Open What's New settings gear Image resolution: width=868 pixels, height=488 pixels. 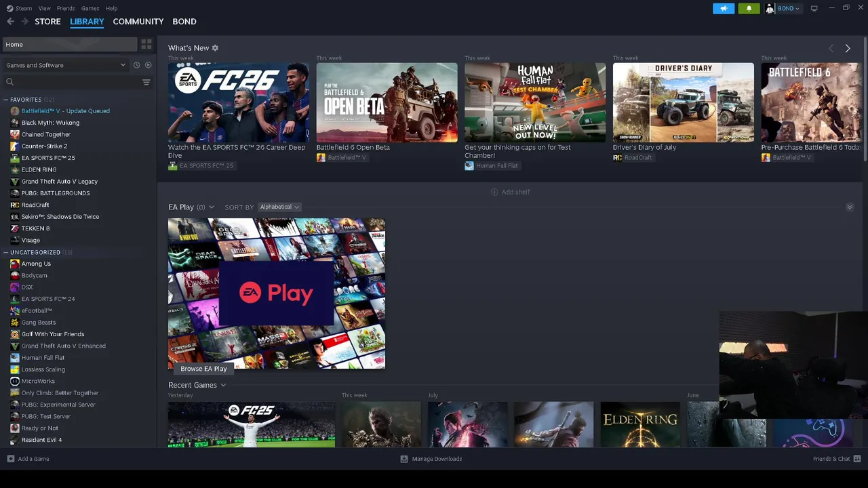pos(215,48)
